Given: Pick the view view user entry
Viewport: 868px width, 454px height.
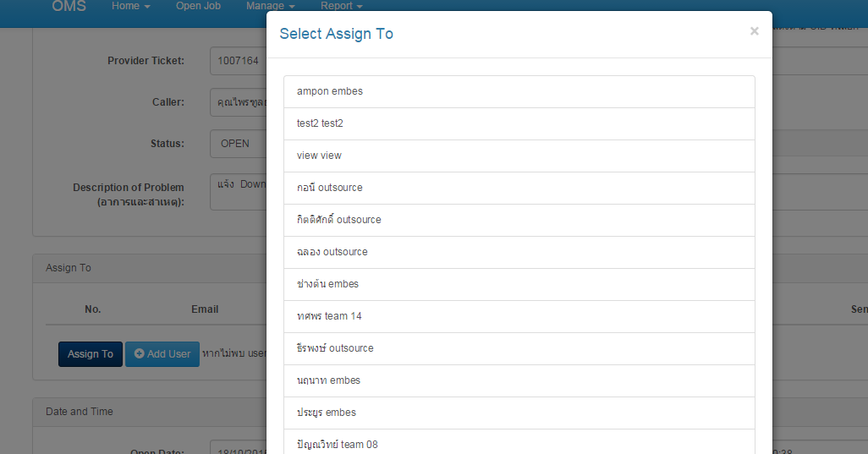Looking at the screenshot, I should coord(519,156).
